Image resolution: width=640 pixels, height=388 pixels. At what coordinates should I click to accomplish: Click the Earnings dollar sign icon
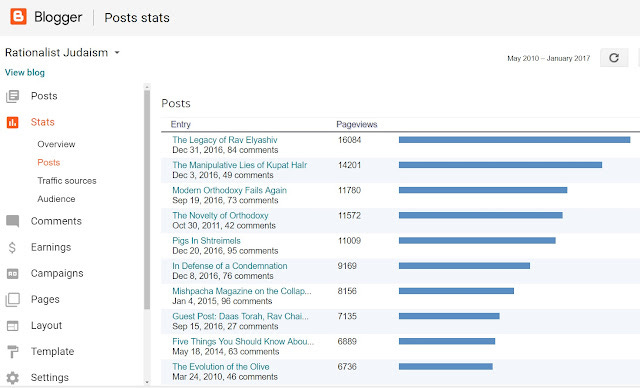[x=12, y=247]
